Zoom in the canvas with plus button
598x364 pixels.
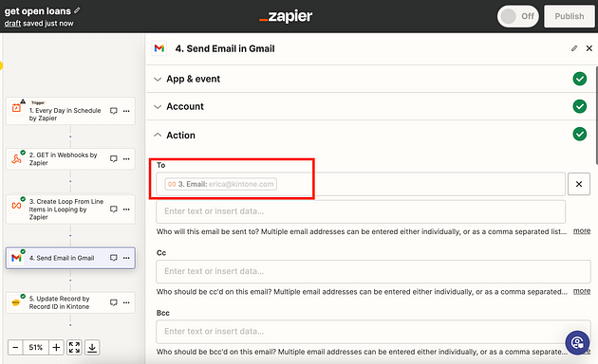tap(56, 347)
